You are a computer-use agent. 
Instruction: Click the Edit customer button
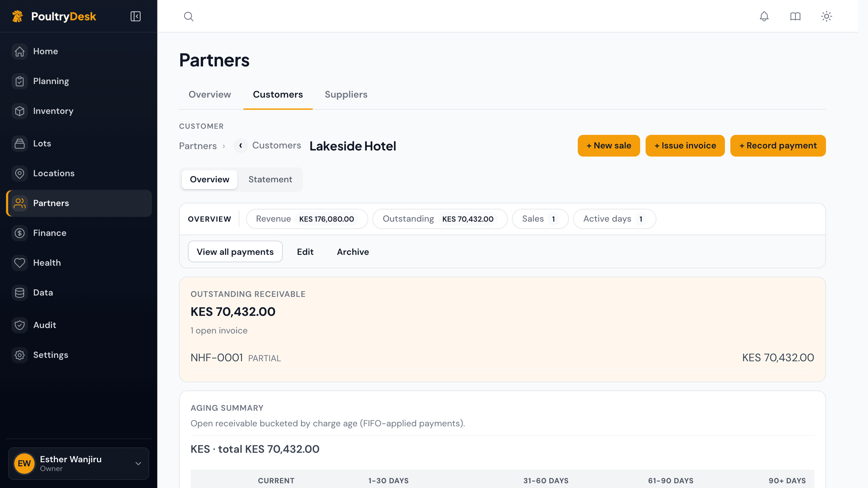pos(305,251)
